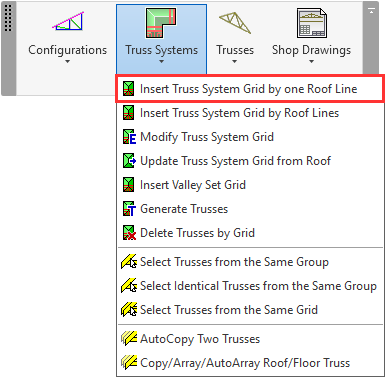This screenshot has height=378, width=386.
Task: Click the Truss Systems roof grid icon
Action: click(x=161, y=23)
